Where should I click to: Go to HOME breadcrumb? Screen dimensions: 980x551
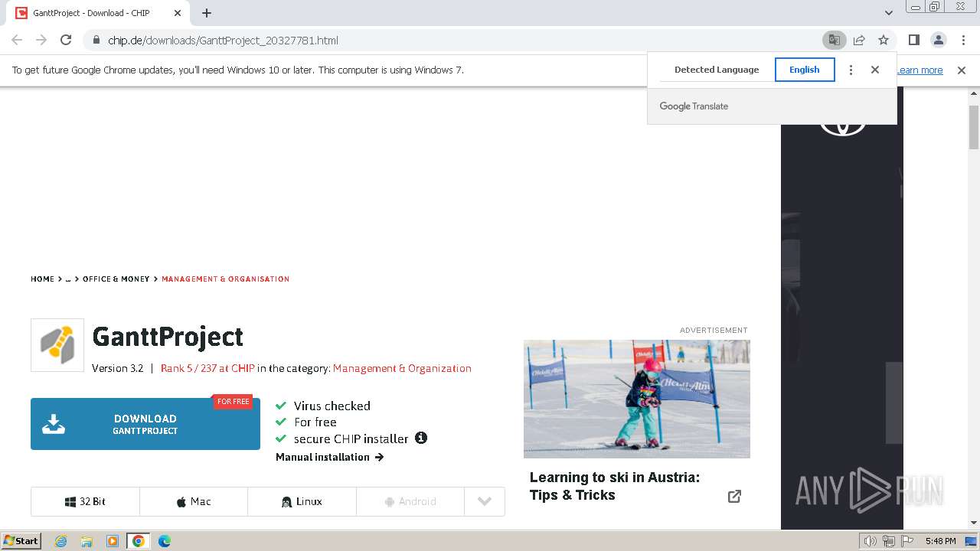[42, 279]
